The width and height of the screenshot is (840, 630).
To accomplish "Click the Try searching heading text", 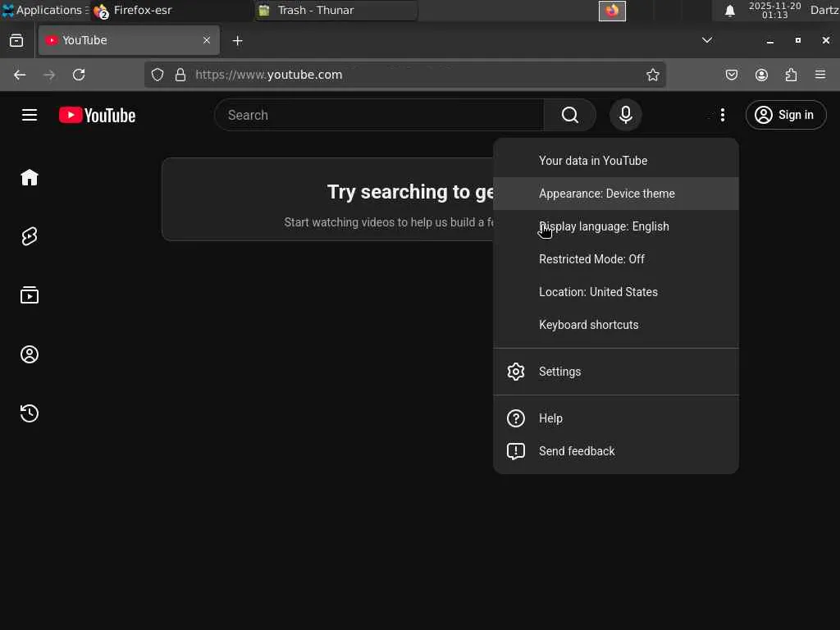I will coord(410,192).
